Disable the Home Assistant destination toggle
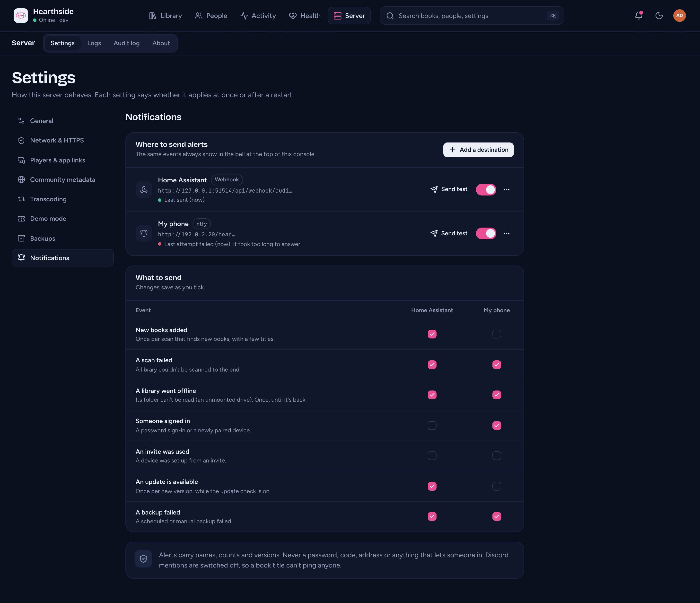 click(x=486, y=190)
